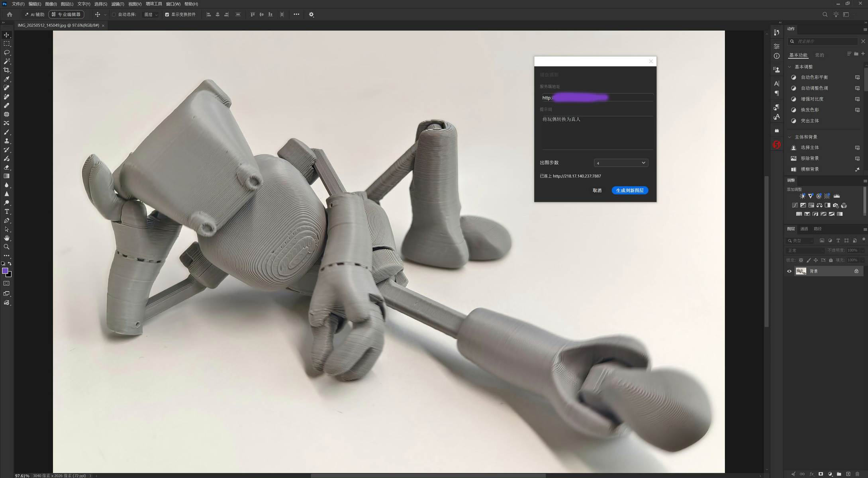Viewport: 868px width, 478px height.
Task: Open the blend mode 正常 dropdown
Action: (x=805, y=251)
